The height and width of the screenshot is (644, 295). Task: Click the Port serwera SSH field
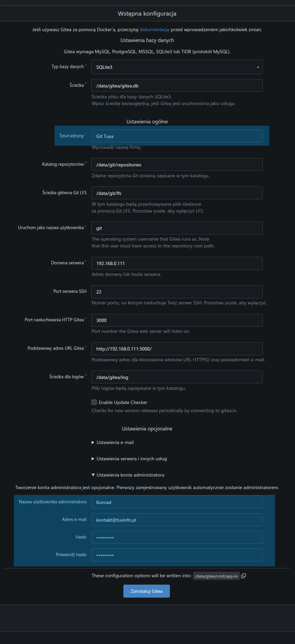[177, 292]
